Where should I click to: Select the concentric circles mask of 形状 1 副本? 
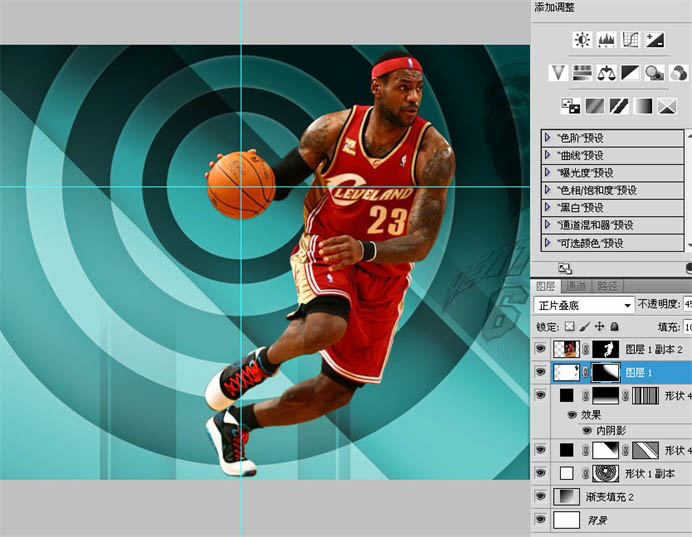coord(605,473)
